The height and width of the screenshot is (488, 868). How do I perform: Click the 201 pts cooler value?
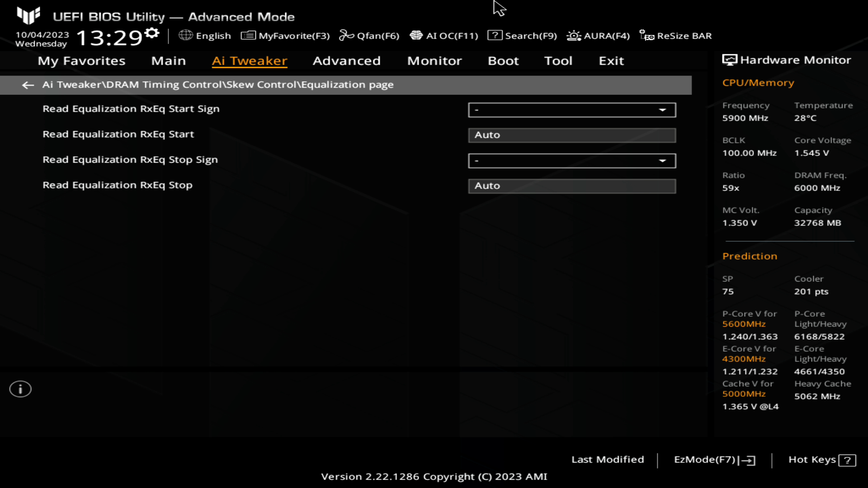pos(811,291)
